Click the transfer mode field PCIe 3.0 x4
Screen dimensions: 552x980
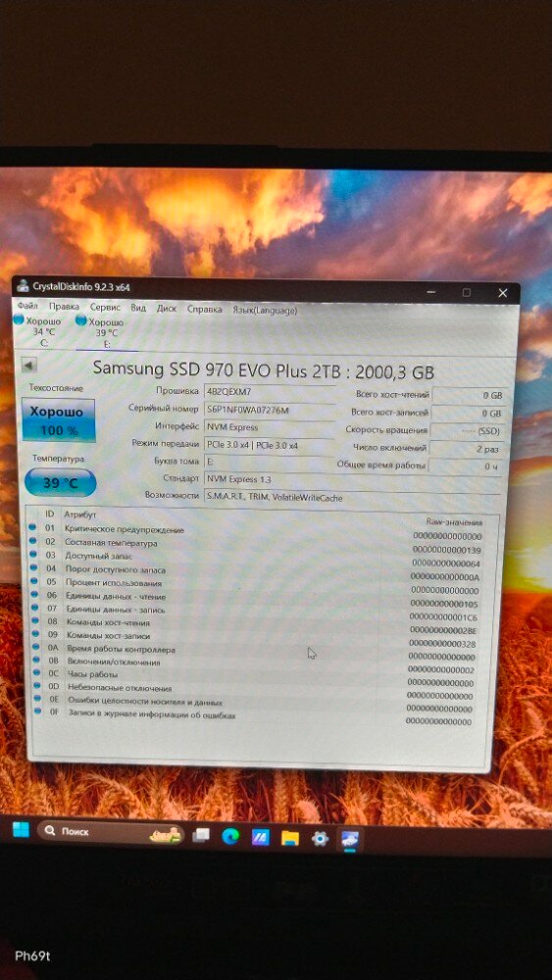tap(269, 444)
